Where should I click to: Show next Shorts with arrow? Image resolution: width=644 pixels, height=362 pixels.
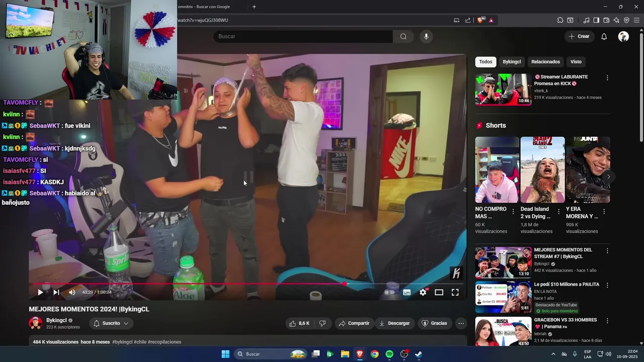coord(608,176)
